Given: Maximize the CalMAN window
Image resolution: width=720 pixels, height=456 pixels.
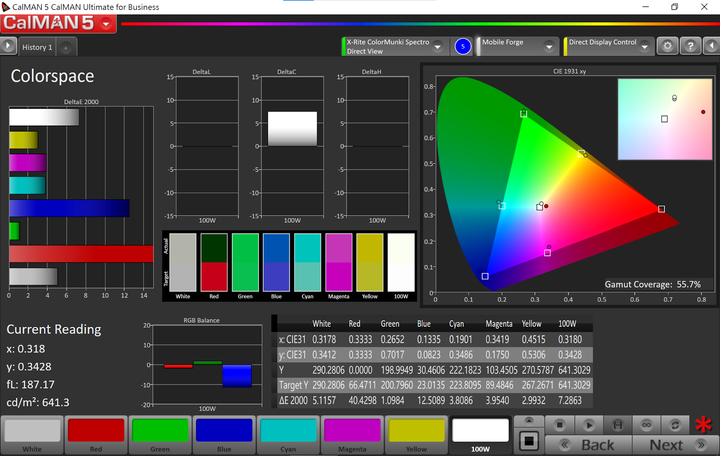Looking at the screenshot, I should point(674,7).
